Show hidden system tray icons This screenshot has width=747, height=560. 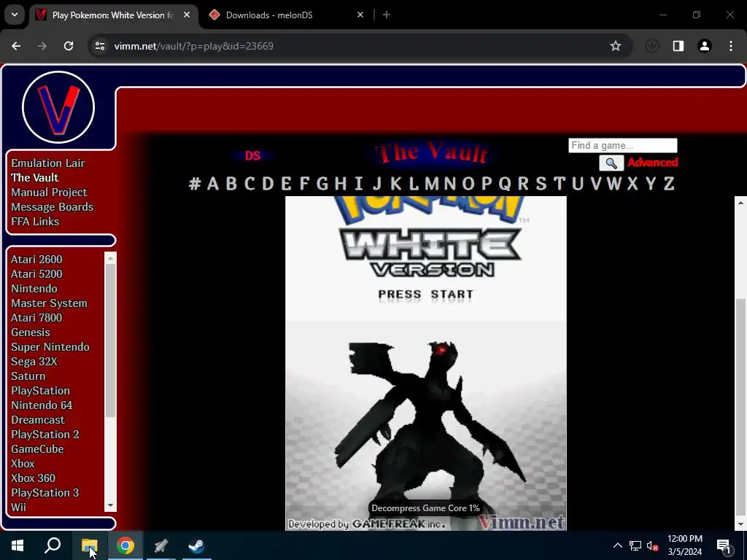click(x=617, y=545)
